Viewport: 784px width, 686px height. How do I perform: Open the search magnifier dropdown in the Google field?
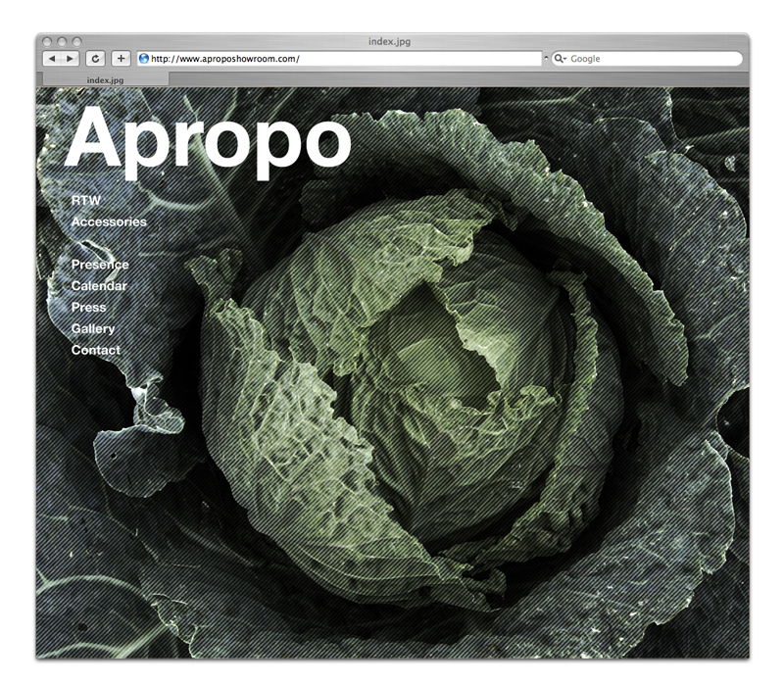tap(560, 59)
